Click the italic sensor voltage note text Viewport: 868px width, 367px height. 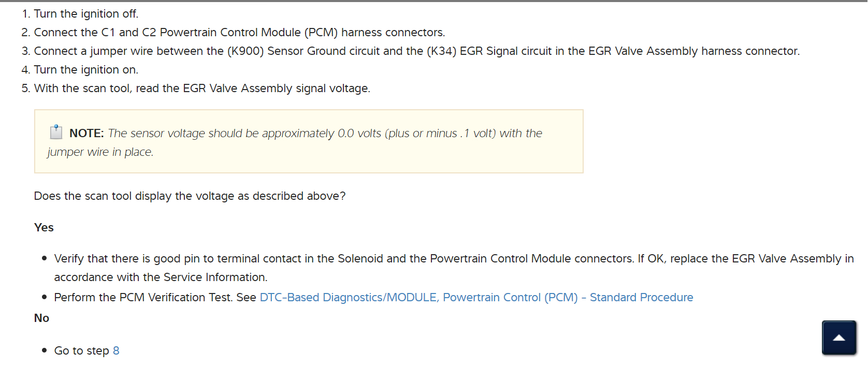coord(325,134)
